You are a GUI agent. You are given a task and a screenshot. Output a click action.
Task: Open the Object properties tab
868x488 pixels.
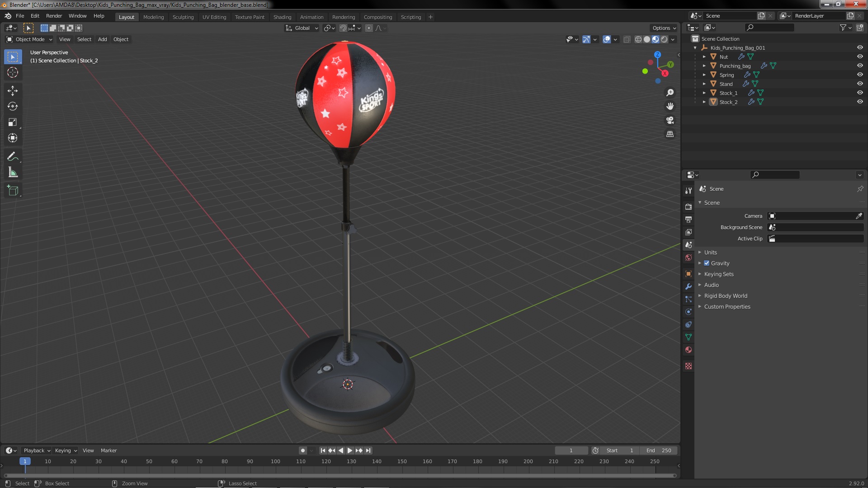(x=688, y=274)
